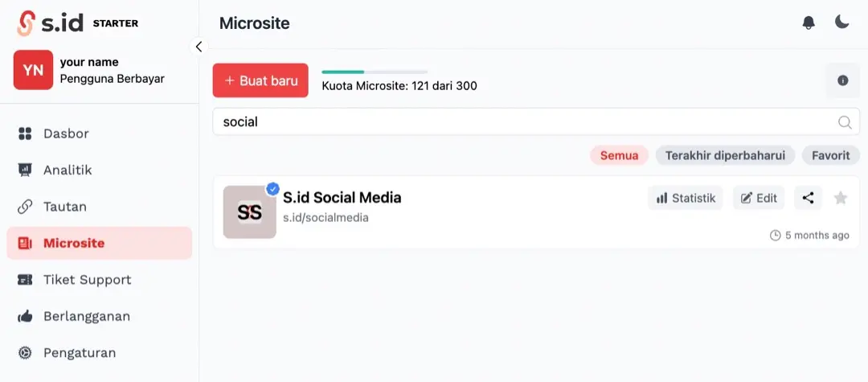Viewport: 868px width, 382px height.
Task: Select the Semua filter
Action: (619, 155)
